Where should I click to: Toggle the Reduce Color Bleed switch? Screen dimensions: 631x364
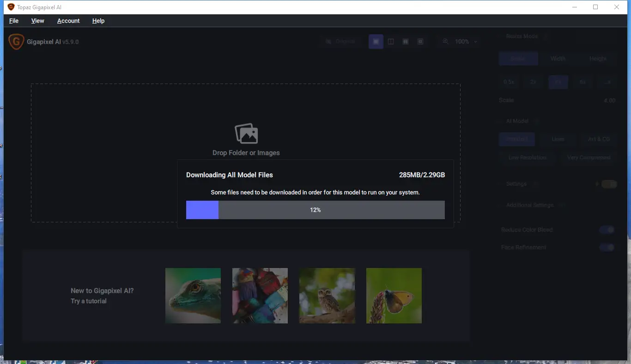pos(607,230)
